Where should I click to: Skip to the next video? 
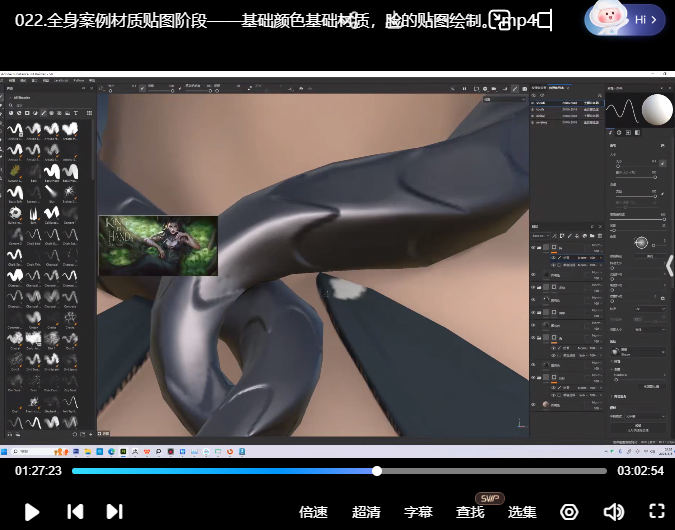pyautogui.click(x=114, y=511)
